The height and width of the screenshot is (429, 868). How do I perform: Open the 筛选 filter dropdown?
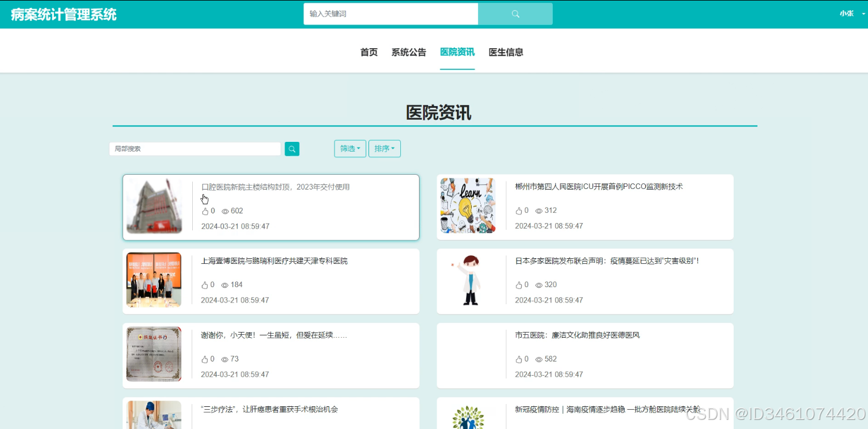pyautogui.click(x=350, y=149)
